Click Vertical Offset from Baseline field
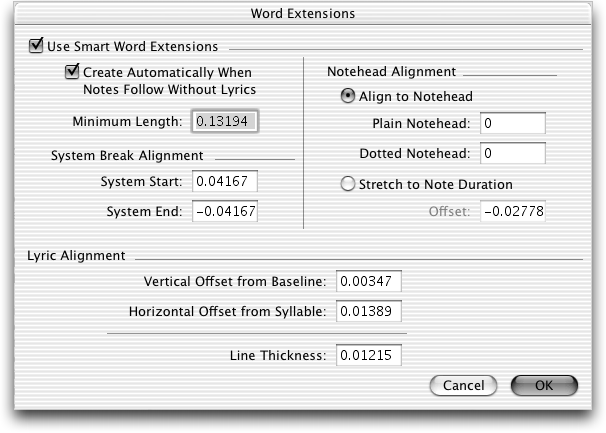This screenshot has height=433, width=606. pos(369,281)
